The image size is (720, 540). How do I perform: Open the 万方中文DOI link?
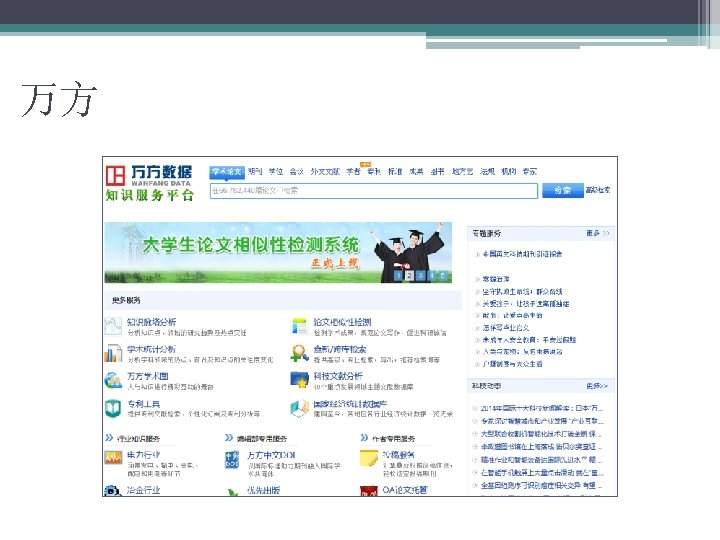pos(271,455)
